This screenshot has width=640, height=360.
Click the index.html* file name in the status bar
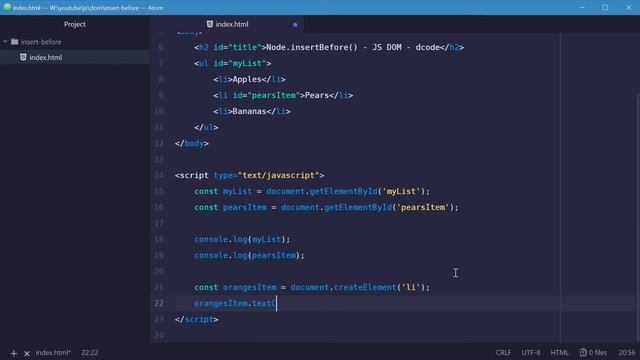53,353
